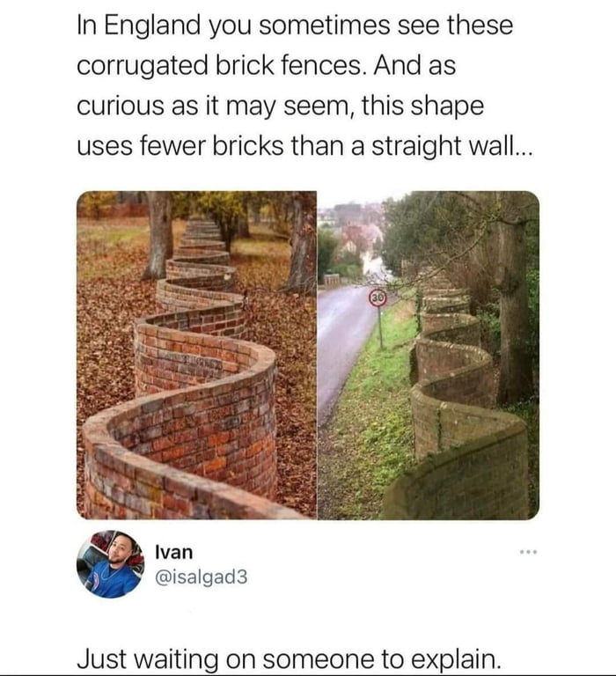Open the @isalgad3 handle link
616x676 pixels.
(x=202, y=577)
